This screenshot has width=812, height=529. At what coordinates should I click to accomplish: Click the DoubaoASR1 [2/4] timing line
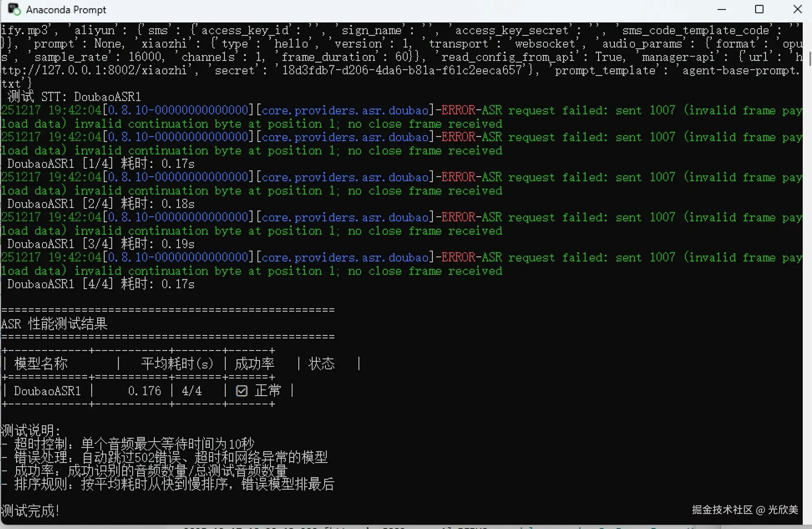coord(100,204)
